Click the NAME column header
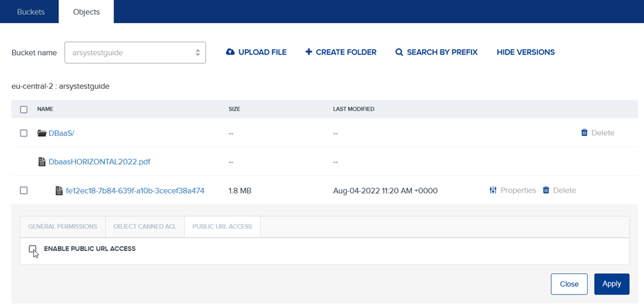The image size is (644, 307). 45,109
